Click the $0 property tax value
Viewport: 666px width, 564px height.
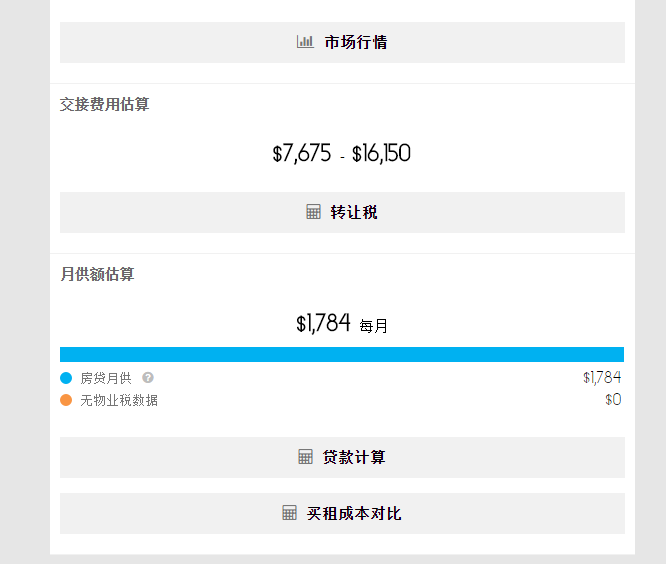click(613, 400)
